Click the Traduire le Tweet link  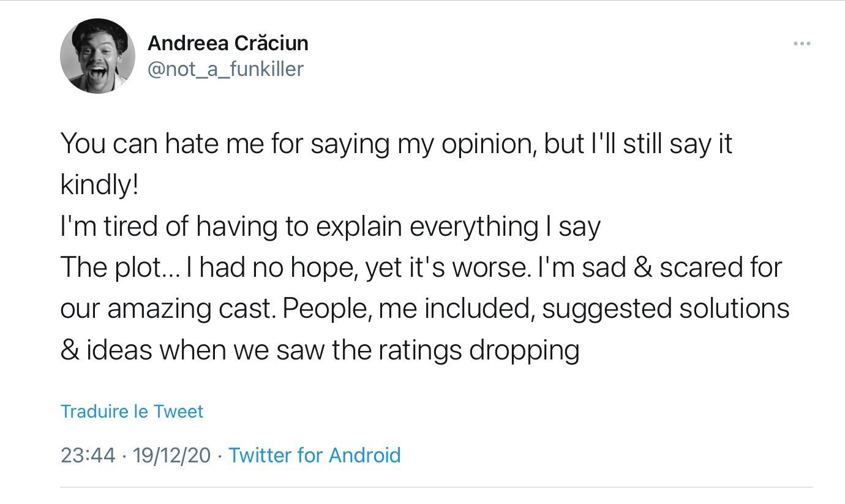(132, 411)
